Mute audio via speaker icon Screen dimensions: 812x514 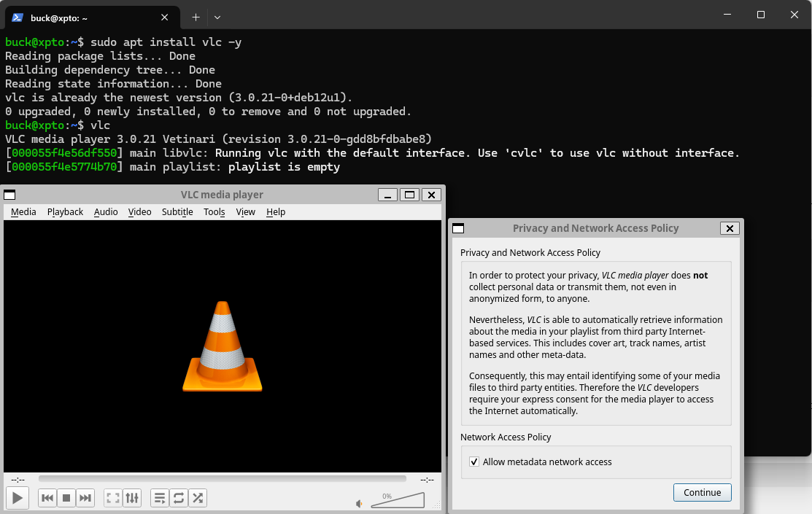click(x=359, y=503)
